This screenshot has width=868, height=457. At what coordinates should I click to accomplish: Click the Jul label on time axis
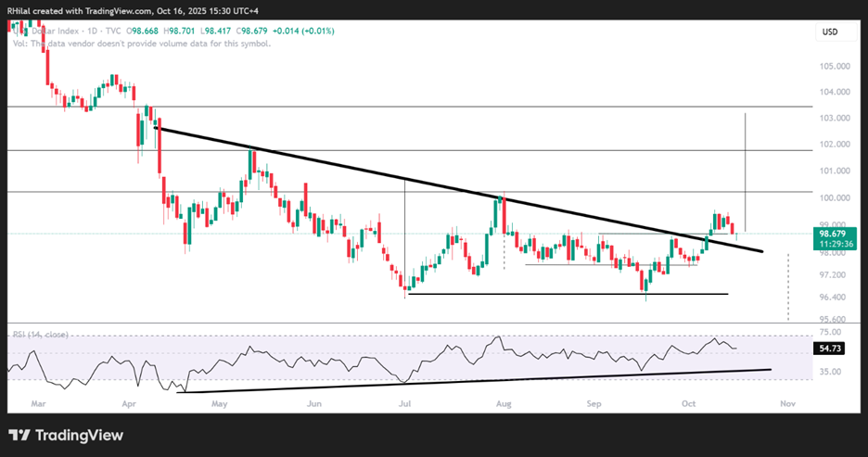point(404,404)
